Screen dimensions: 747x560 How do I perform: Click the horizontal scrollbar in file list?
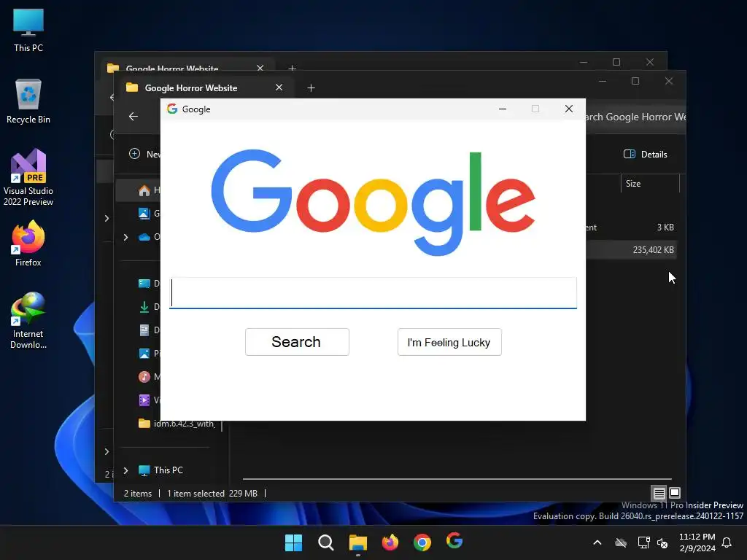[x=457, y=478]
